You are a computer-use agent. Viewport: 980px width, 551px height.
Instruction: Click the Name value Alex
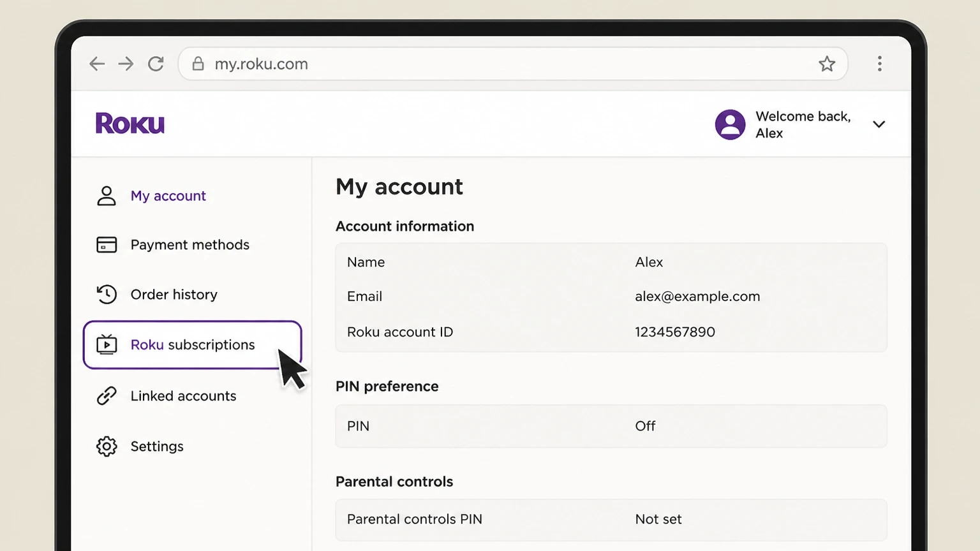click(x=649, y=262)
